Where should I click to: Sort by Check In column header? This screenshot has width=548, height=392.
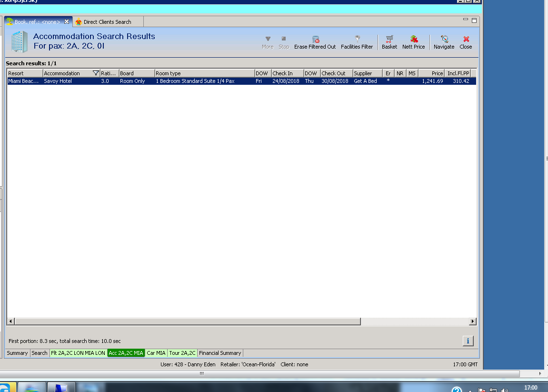coord(287,73)
